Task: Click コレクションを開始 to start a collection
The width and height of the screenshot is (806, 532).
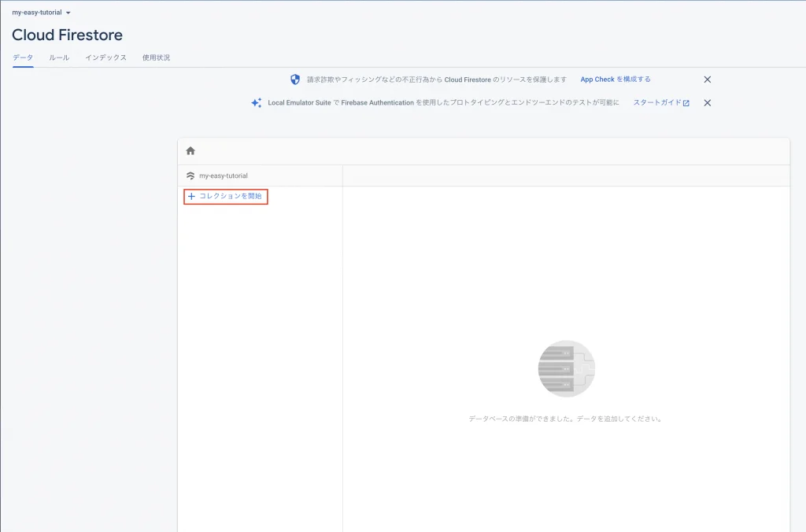Action: pyautogui.click(x=226, y=196)
